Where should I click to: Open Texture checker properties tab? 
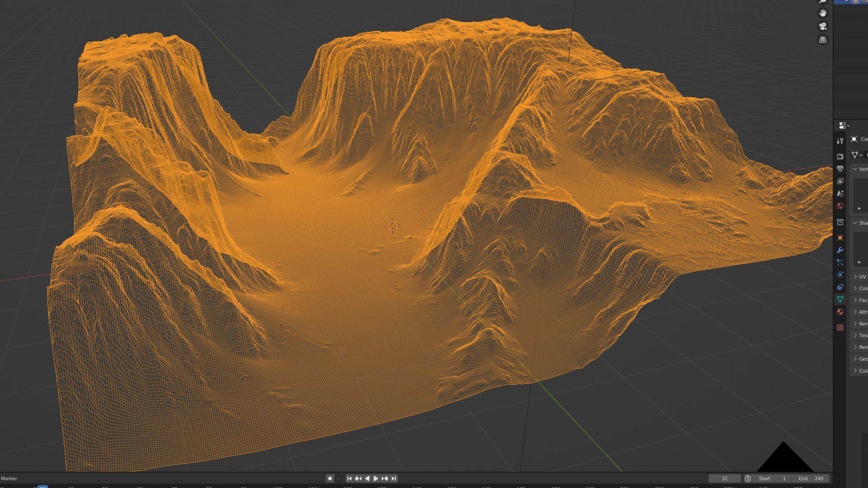[840, 328]
